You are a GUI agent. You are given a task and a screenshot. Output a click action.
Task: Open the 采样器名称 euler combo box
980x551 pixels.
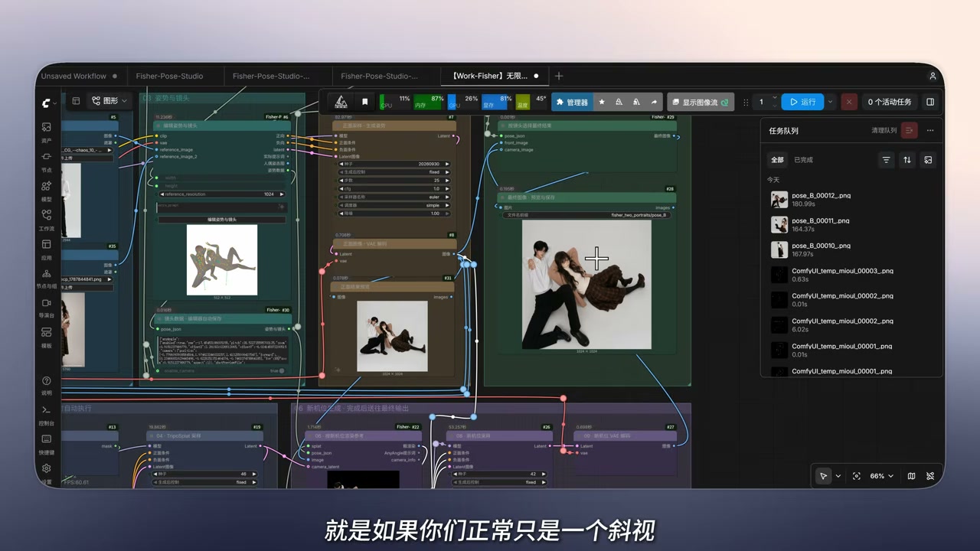coord(394,197)
